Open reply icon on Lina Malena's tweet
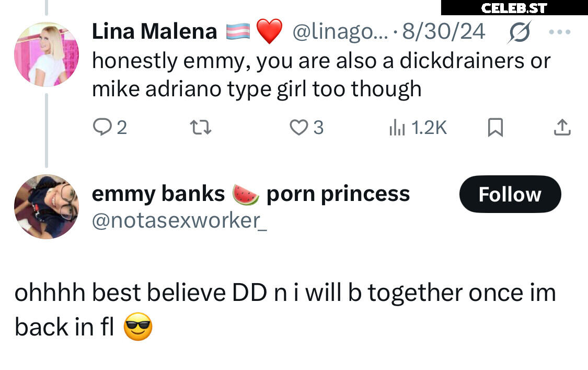 point(102,127)
